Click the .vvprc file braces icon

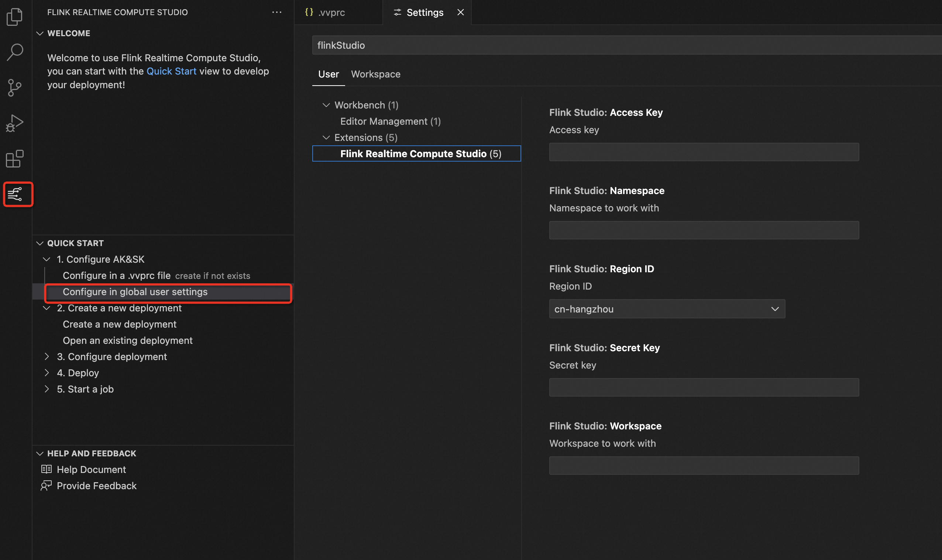pyautogui.click(x=309, y=12)
